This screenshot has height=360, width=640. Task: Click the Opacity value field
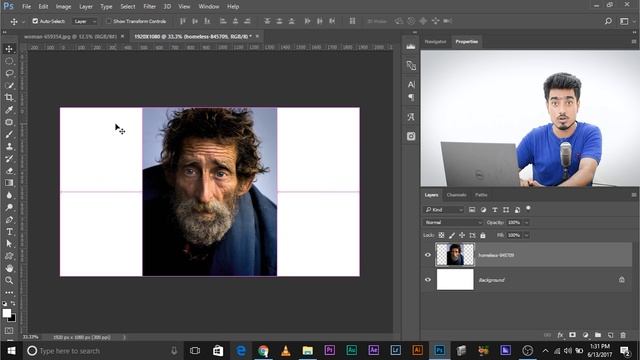pos(514,222)
